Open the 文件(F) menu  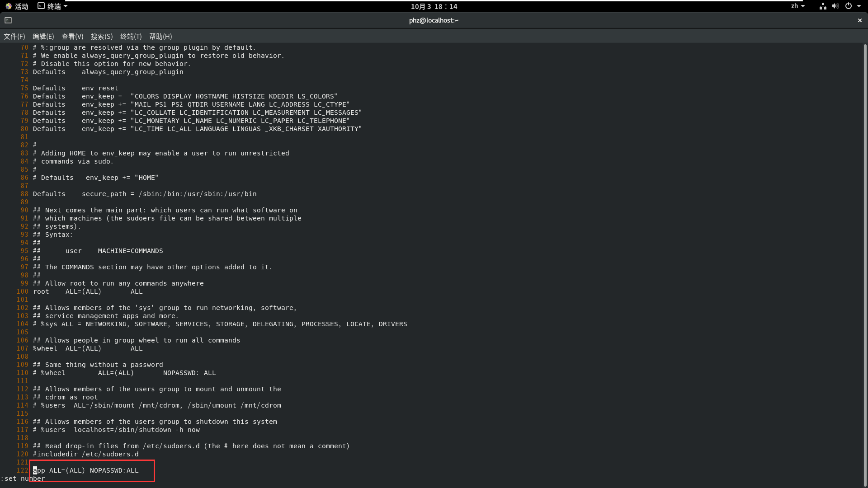(x=14, y=37)
